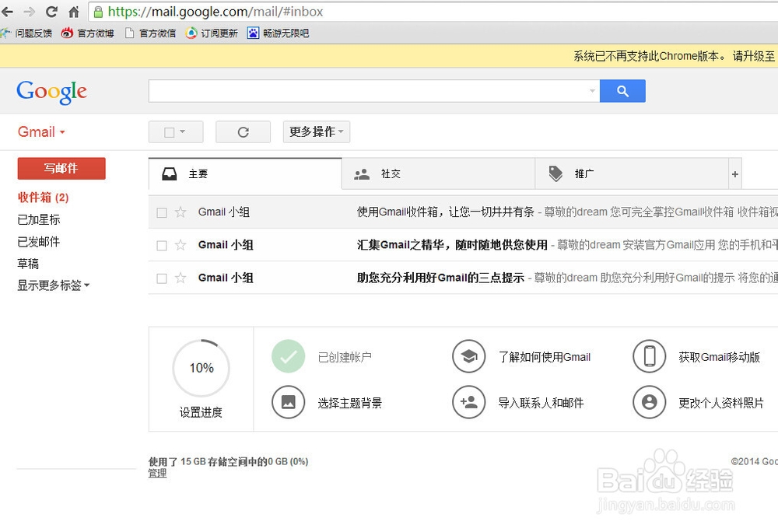Open email titled 使用Gmail收件箱，让您一切井井有条
Viewport: 778px width, 532px height.
pos(446,212)
